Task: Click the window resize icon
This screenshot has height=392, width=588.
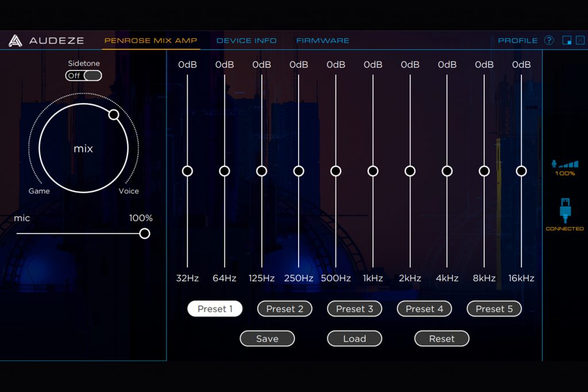Action: pos(567,40)
